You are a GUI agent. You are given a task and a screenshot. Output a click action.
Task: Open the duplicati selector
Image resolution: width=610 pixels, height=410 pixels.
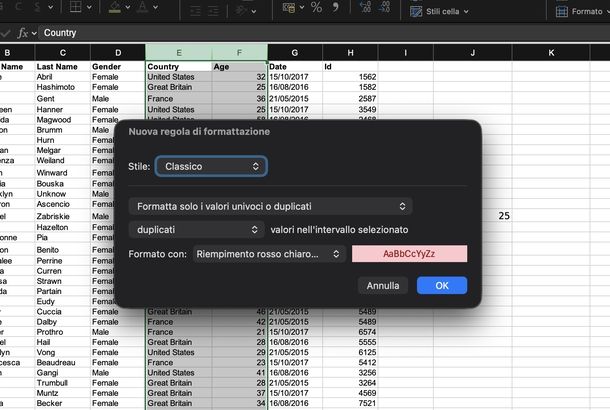(196, 230)
